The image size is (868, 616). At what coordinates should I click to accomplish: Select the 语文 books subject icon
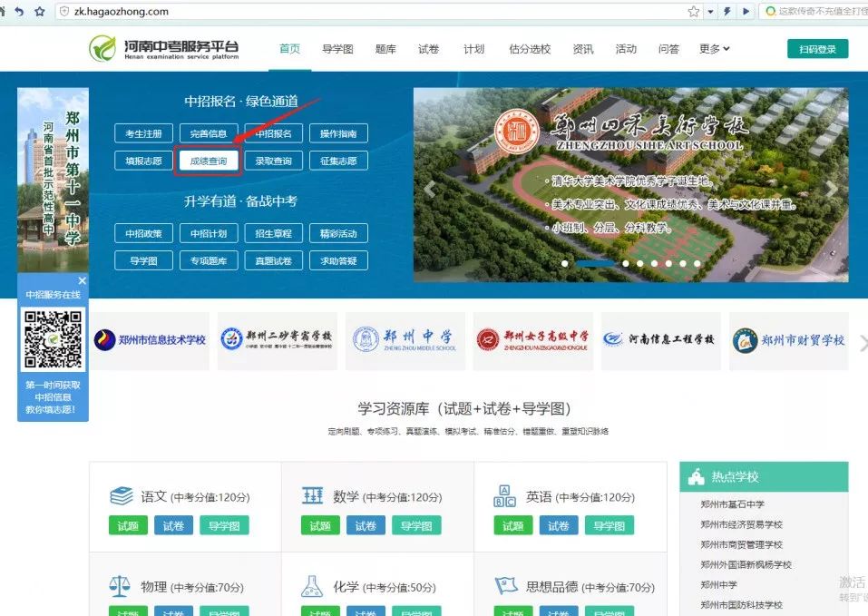coord(122,494)
